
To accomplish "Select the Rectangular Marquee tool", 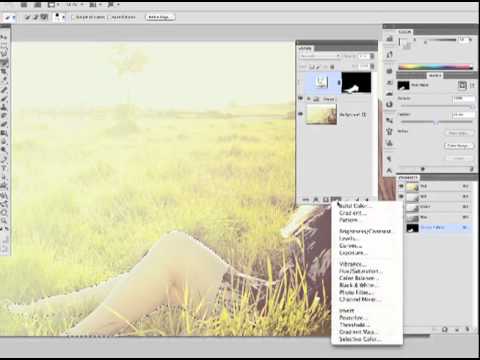I will point(4,44).
